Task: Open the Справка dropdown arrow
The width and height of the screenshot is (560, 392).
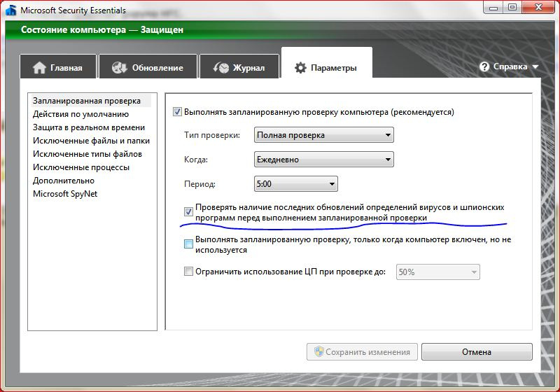Action: (535, 67)
